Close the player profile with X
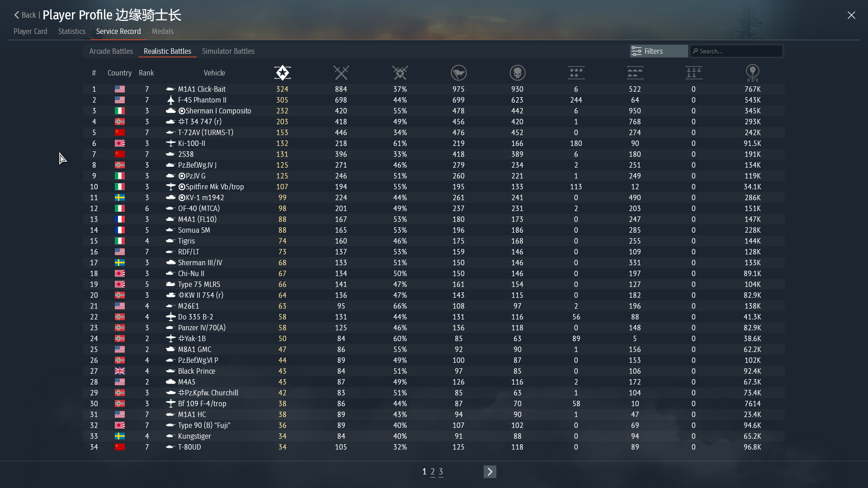Screen dimensions: 868x488 coord(851,15)
